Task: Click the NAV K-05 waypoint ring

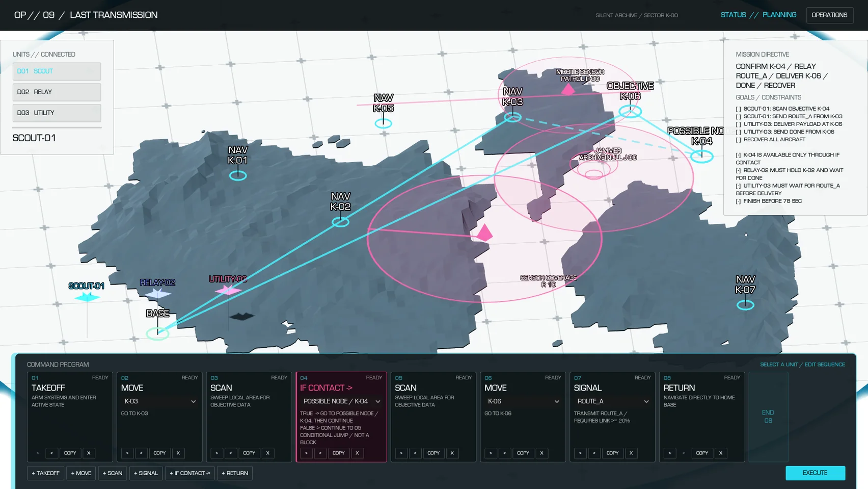Action: point(383,123)
